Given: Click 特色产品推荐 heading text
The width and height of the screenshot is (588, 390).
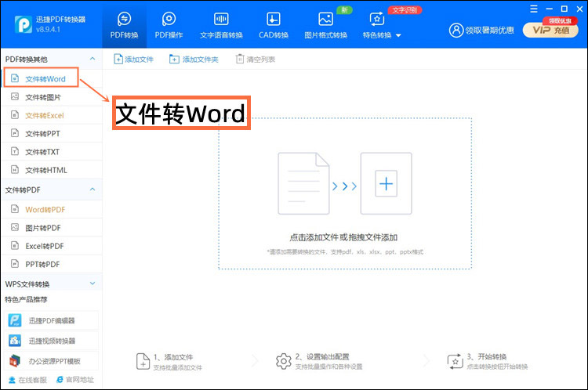Looking at the screenshot, I should point(26,300).
